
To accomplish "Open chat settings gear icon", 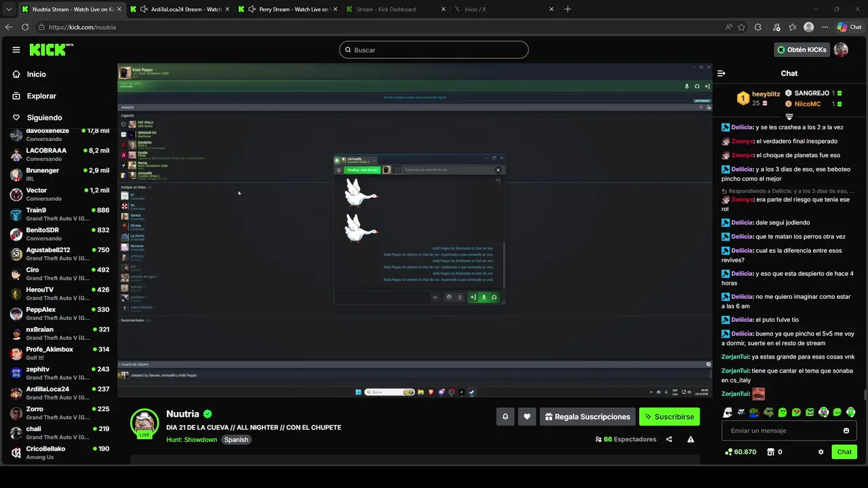I will coord(821,452).
